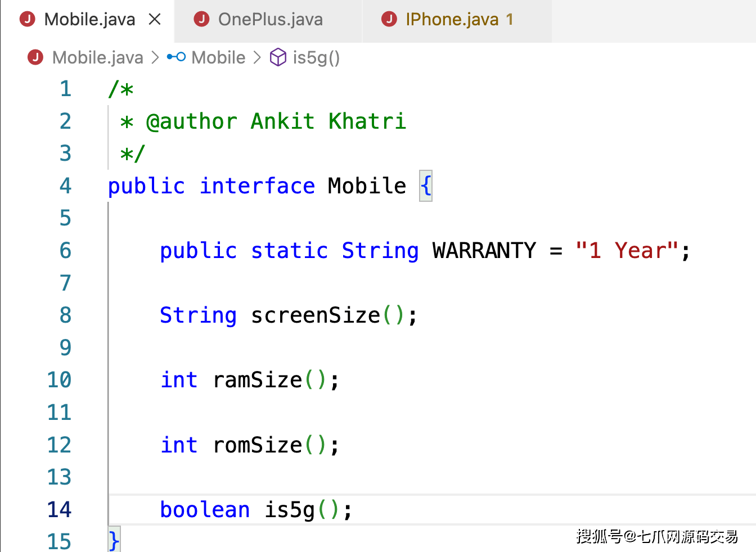Close the Mobile.java tab
The width and height of the screenshot is (756, 552).
point(155,20)
